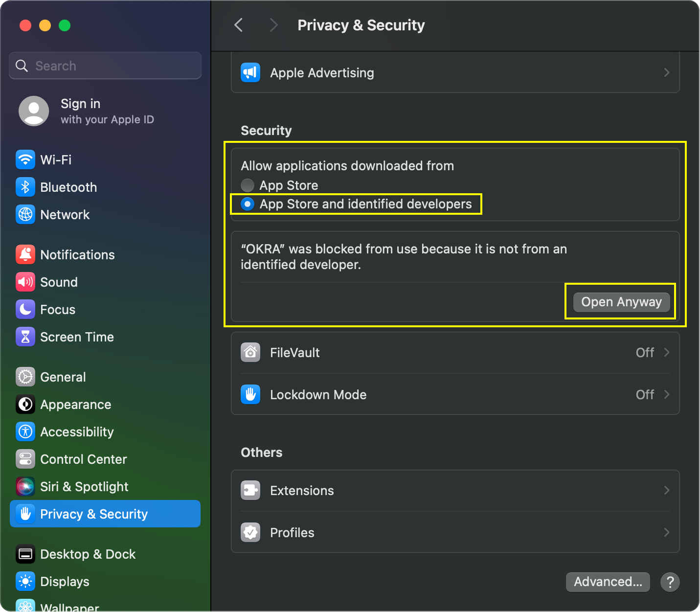Image resolution: width=700 pixels, height=612 pixels.
Task: Open FileVault settings chevron
Action: 666,352
